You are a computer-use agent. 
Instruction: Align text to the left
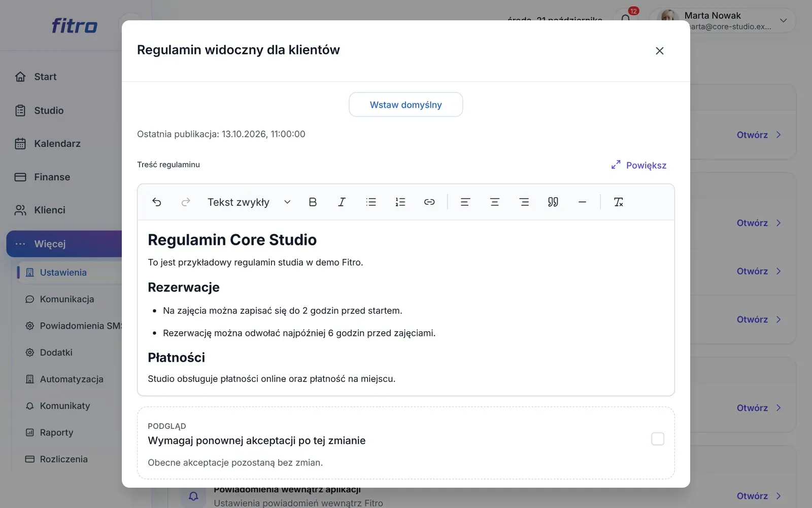coord(465,202)
